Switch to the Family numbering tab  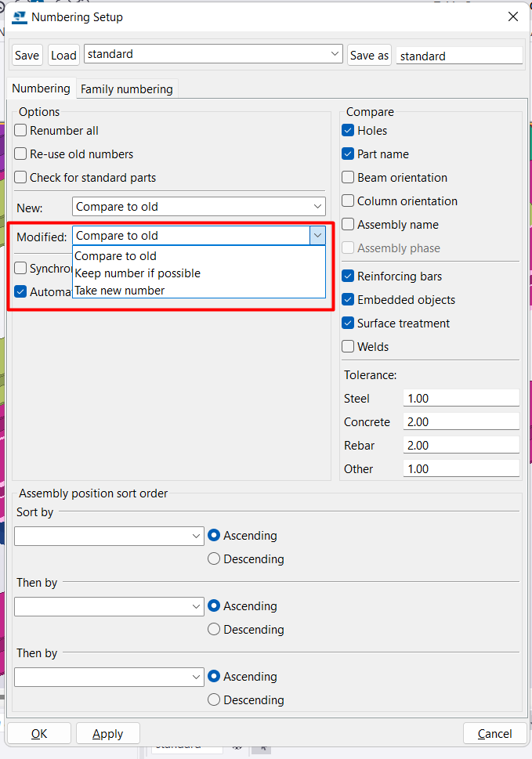[127, 89]
